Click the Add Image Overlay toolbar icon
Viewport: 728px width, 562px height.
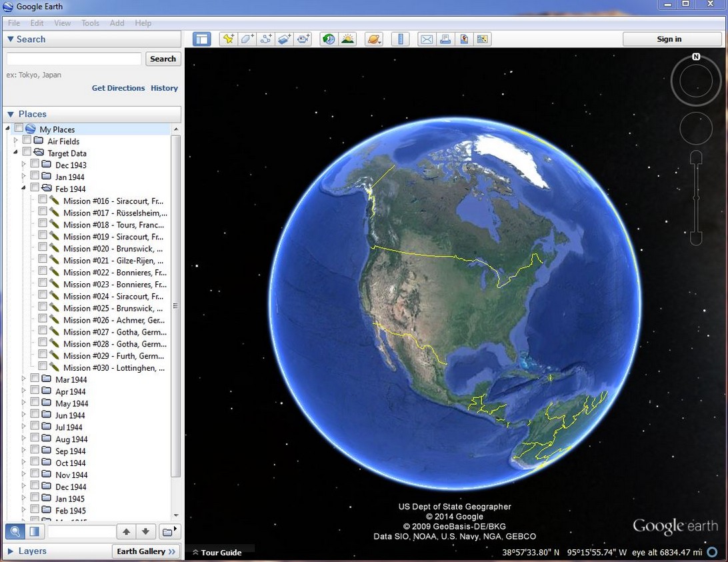[285, 39]
